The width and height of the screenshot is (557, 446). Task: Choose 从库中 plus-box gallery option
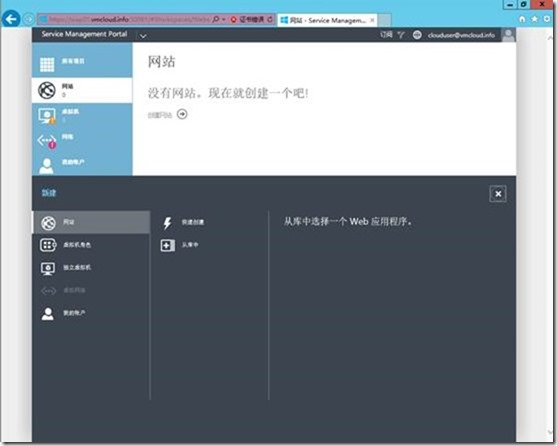pyautogui.click(x=179, y=245)
